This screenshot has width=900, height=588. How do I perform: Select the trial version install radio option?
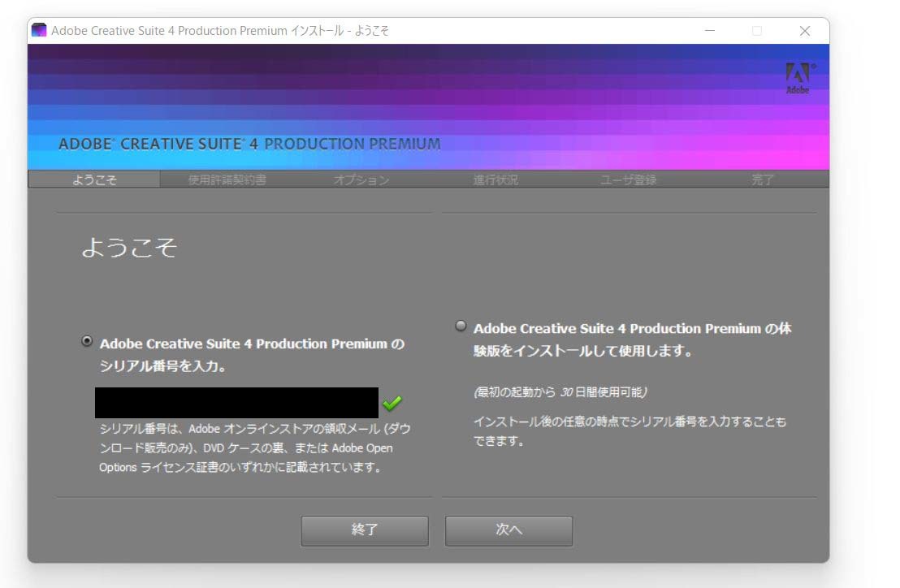pyautogui.click(x=461, y=326)
